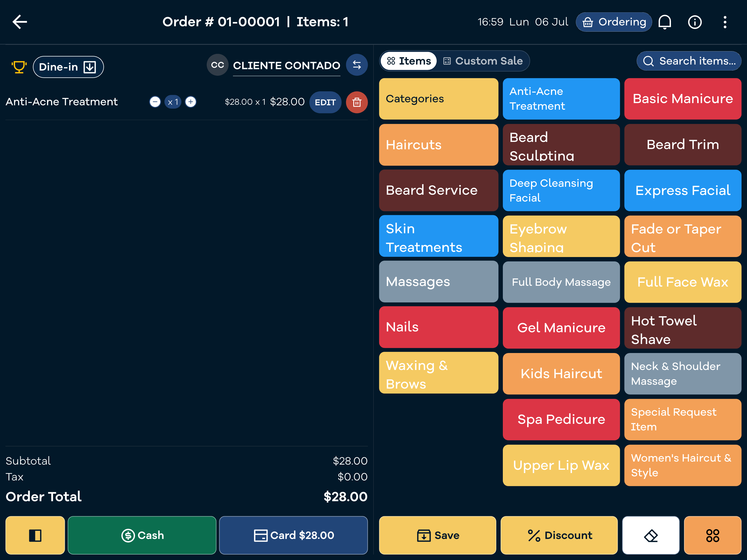Switch to the Items tab
This screenshot has height=560, width=747.
pyautogui.click(x=408, y=61)
